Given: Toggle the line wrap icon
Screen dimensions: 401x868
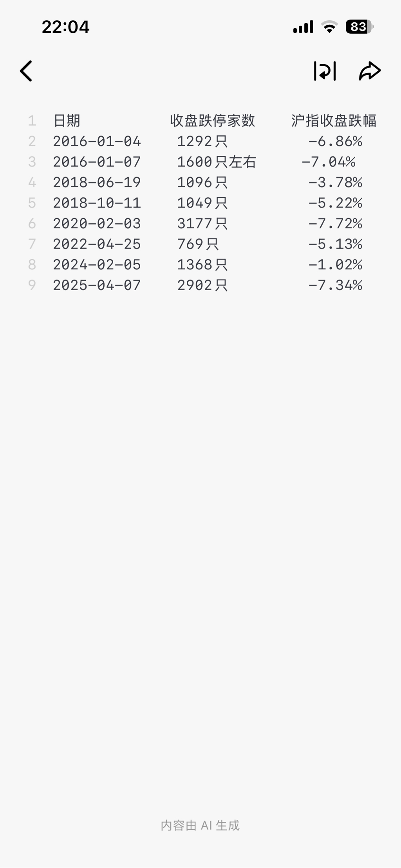Looking at the screenshot, I should (325, 71).
